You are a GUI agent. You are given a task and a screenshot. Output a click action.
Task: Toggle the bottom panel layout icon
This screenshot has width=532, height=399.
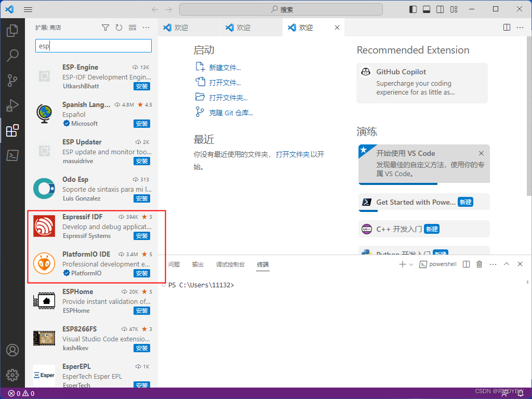click(427, 9)
